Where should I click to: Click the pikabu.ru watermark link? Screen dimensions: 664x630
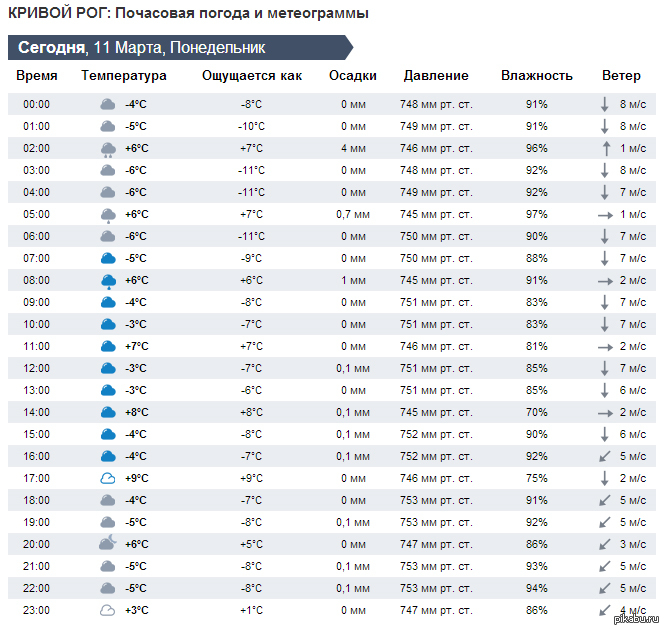pos(636,619)
